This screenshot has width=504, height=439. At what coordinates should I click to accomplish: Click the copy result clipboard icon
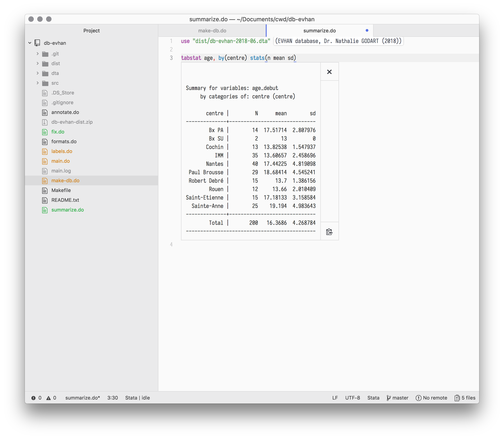pyautogui.click(x=329, y=231)
